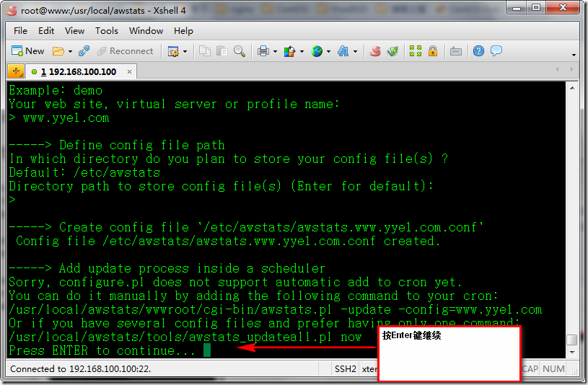This screenshot has width=588, height=385.
Task: Maximize the Xshell window
Action: click(x=536, y=7)
